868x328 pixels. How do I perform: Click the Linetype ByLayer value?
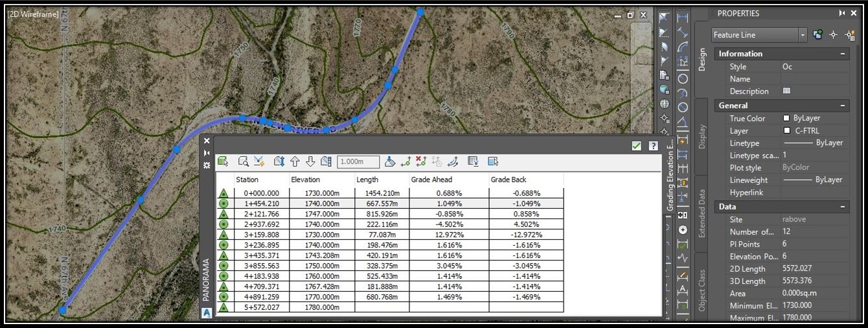point(813,143)
